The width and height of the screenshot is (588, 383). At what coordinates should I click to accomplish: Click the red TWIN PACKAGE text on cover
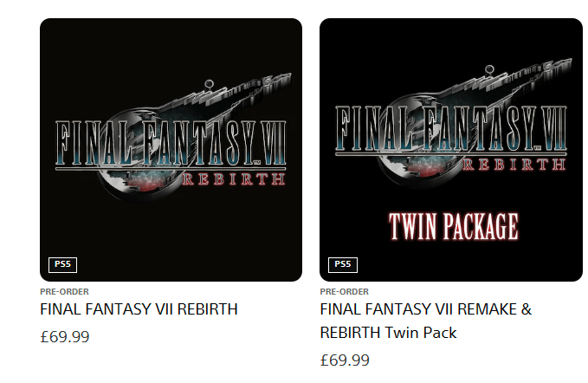click(x=454, y=226)
